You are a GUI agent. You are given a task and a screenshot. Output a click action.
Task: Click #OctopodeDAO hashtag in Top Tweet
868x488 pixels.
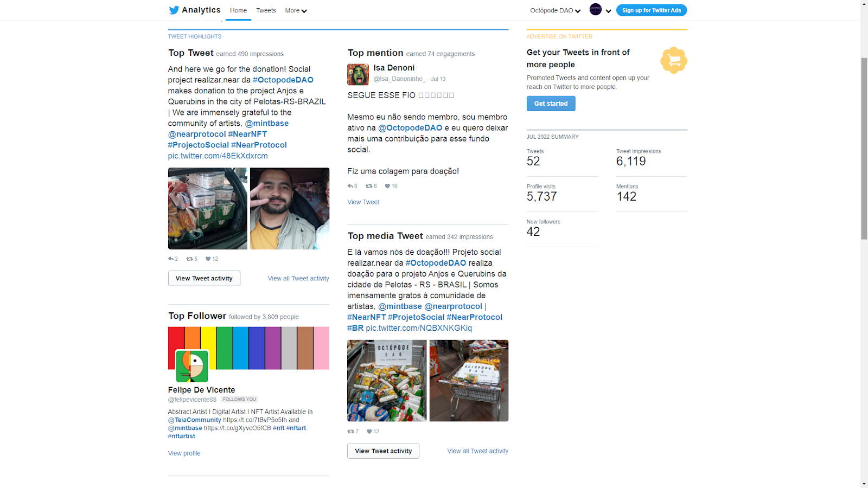click(283, 80)
